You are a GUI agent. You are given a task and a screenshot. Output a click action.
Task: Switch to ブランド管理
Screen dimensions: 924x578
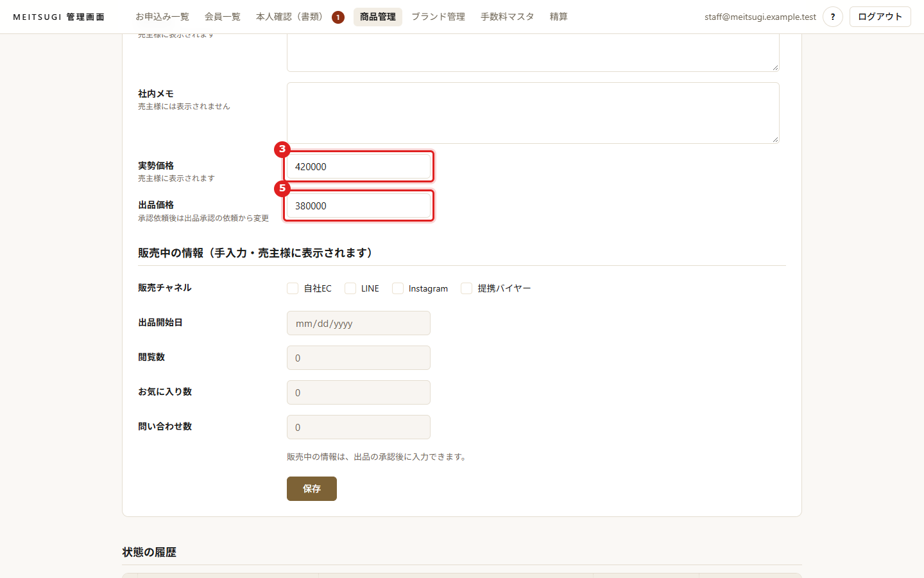pos(438,17)
